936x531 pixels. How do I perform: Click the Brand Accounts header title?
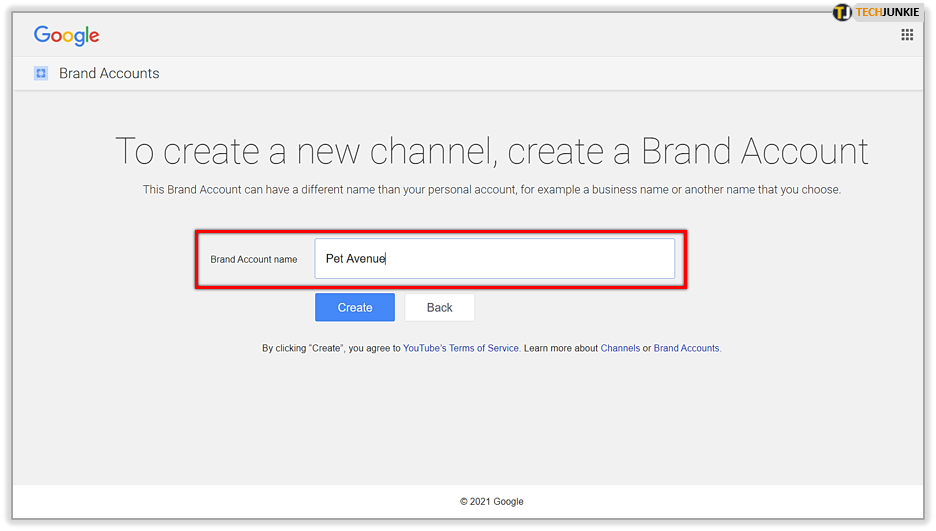click(109, 73)
